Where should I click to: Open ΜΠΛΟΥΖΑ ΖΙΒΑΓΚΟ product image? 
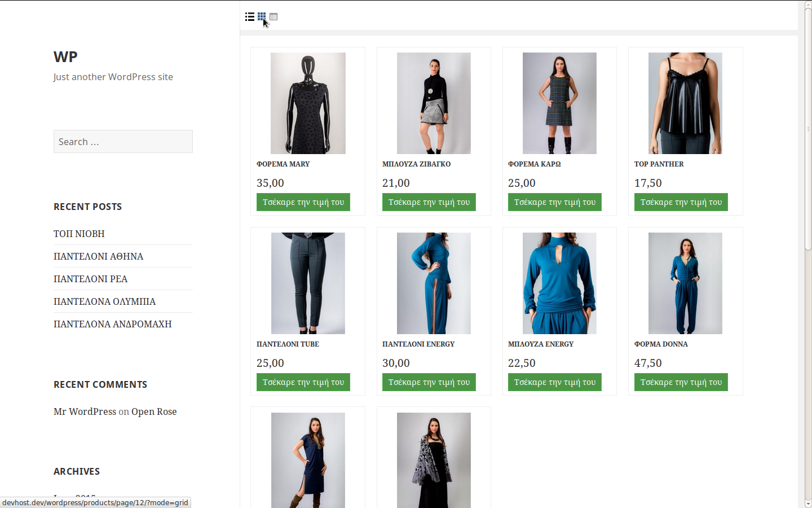point(434,103)
